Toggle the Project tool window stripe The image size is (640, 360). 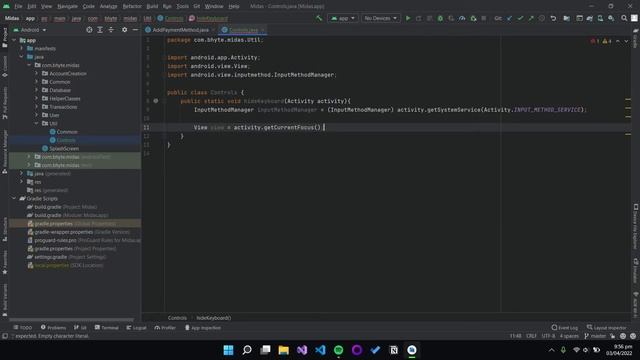4,38
